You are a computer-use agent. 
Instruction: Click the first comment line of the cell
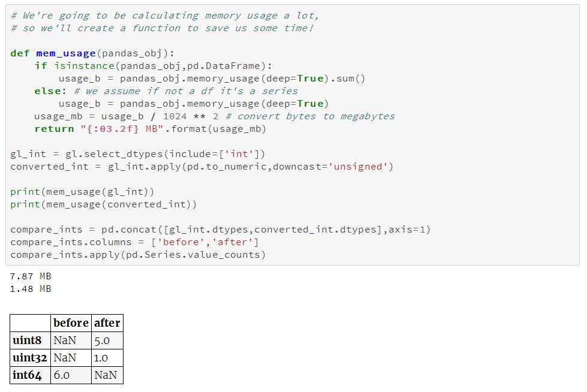(x=165, y=16)
